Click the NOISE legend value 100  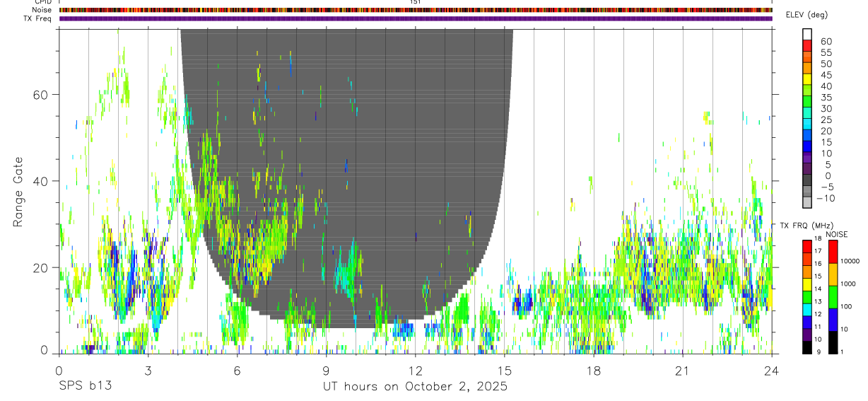tap(845, 306)
